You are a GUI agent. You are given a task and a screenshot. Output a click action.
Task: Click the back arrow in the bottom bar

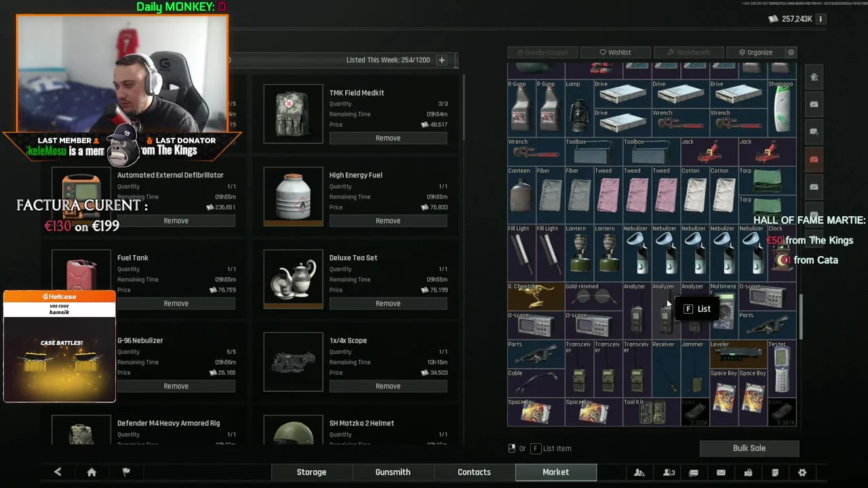pyautogui.click(x=58, y=472)
